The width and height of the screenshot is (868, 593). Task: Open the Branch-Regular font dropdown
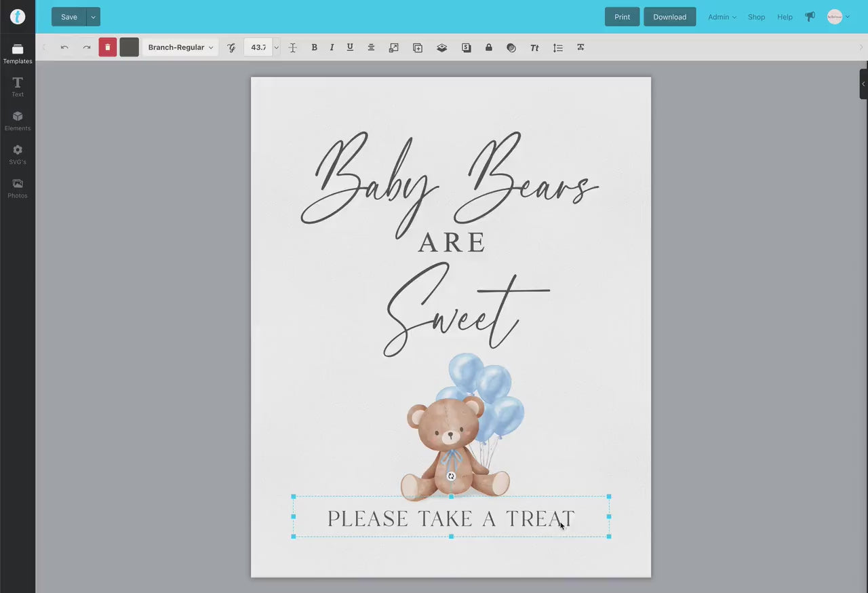coord(180,47)
